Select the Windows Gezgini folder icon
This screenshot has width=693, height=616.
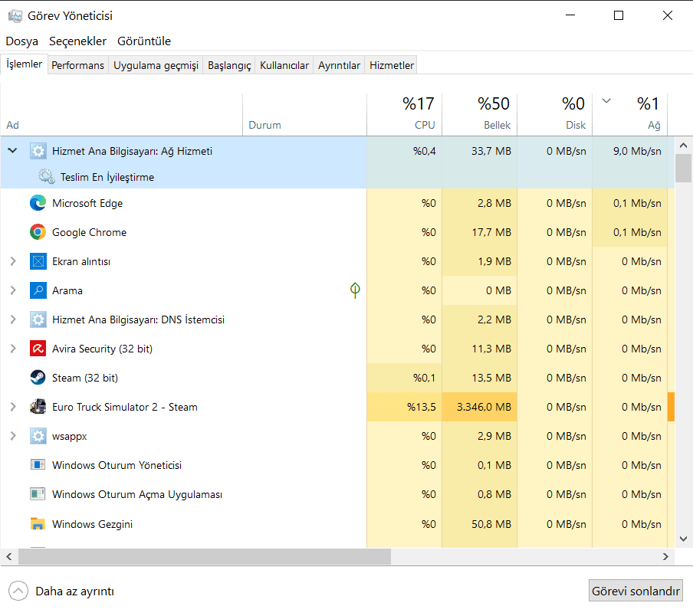(x=38, y=524)
